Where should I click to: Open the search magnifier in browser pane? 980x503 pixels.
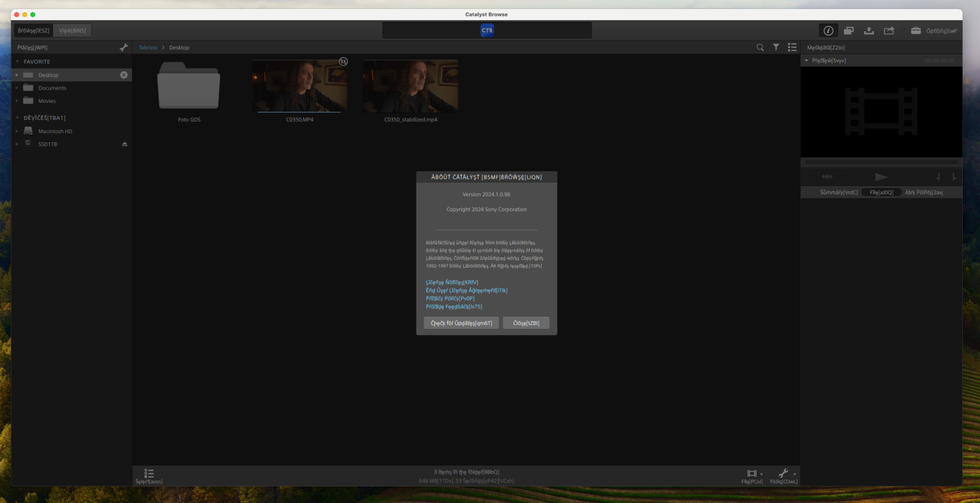pyautogui.click(x=760, y=47)
